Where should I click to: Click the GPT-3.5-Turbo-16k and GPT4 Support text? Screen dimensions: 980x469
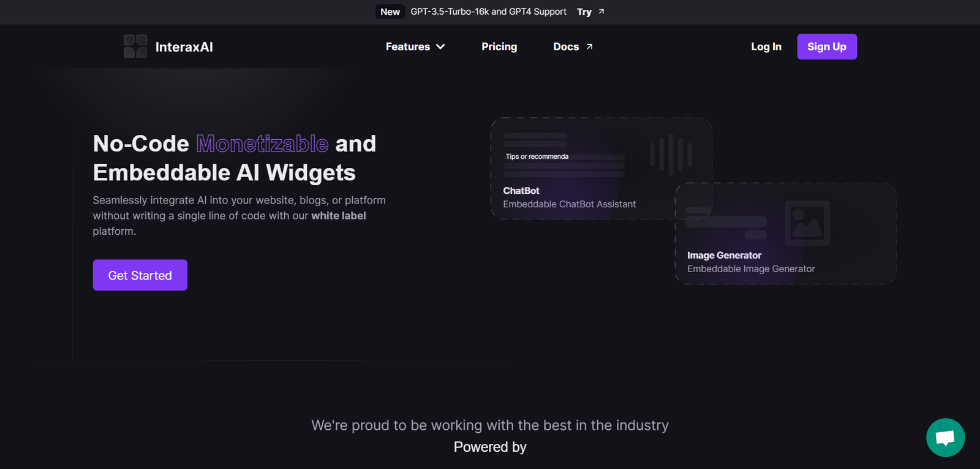[x=489, y=12]
